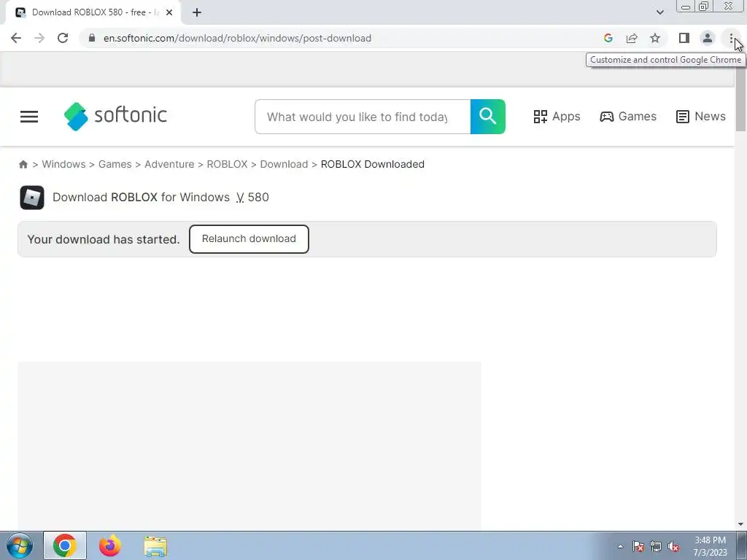Open the Windows Start menu
Viewport: 747px width, 560px height.
pos(20,545)
